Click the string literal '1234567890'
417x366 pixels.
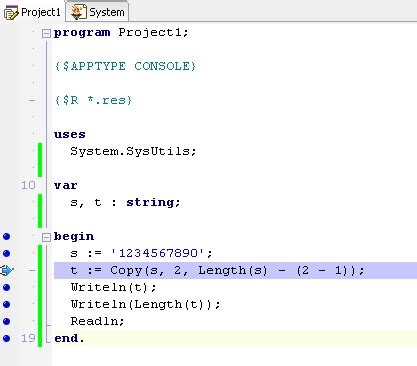click(158, 253)
